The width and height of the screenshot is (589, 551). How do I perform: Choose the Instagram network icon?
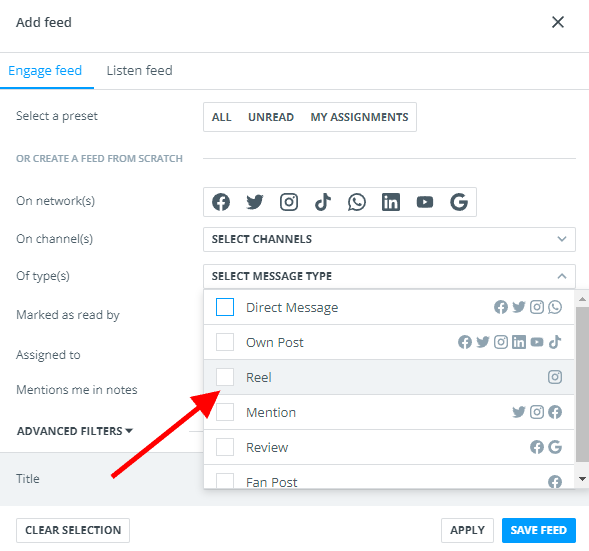point(289,202)
